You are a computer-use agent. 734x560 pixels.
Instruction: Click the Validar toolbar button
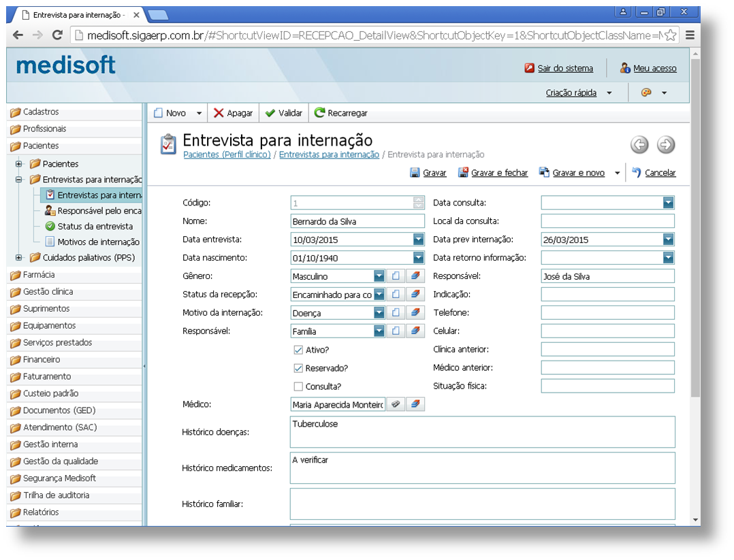[x=284, y=113]
